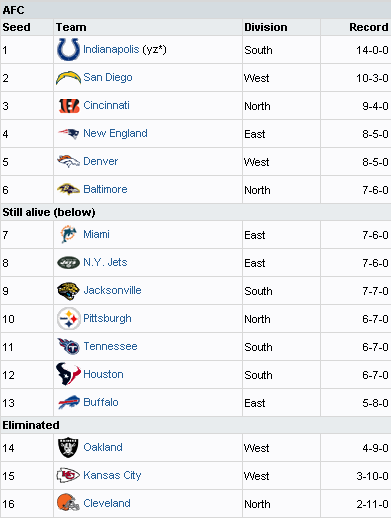Click the San Diego Chargers bolt logo

68,78
